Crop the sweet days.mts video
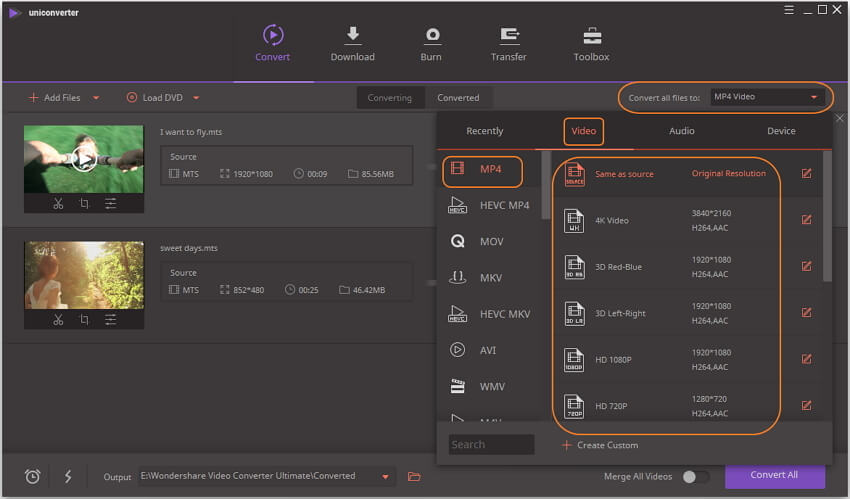The image size is (850, 499). (x=84, y=320)
